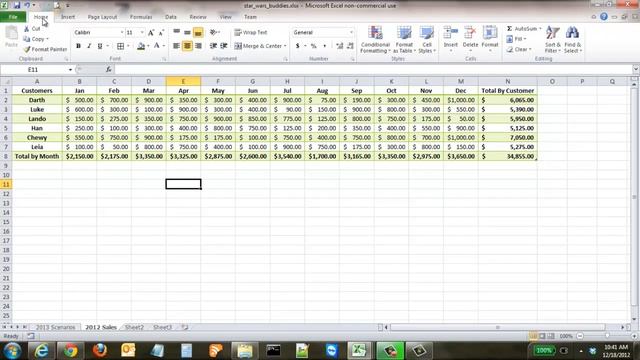Toggle Italic formatting
Screen dimensions: 640x360
pos(89,46)
